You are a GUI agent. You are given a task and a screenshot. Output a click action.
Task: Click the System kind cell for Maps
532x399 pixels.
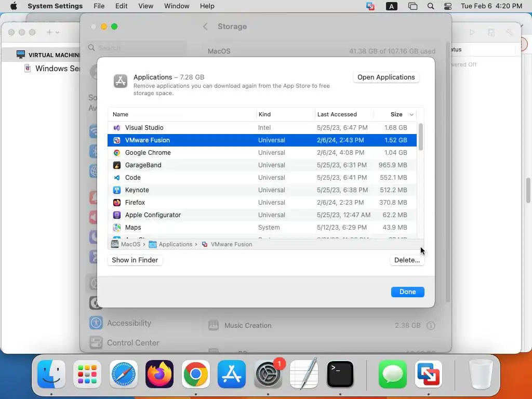tap(269, 228)
